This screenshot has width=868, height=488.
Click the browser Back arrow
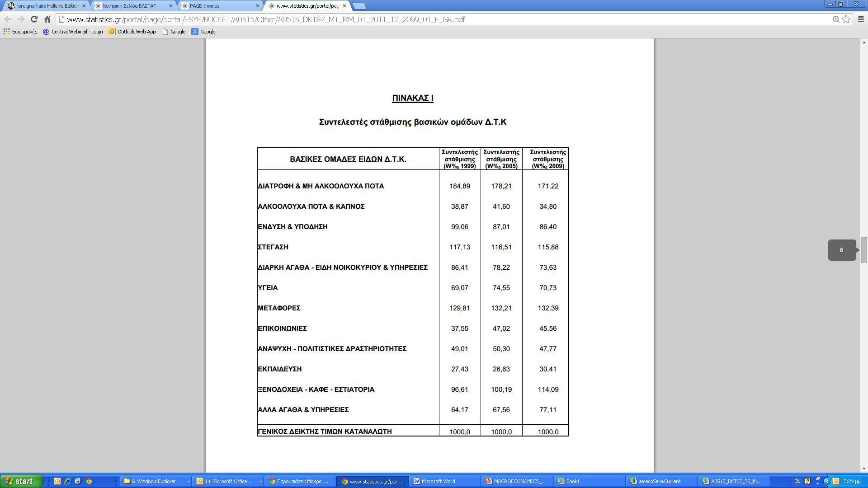click(x=8, y=19)
